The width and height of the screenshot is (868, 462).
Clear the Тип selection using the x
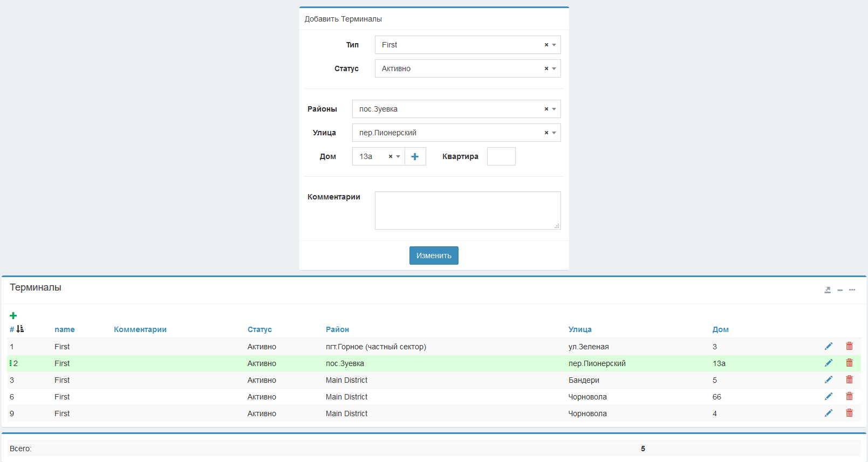coord(546,45)
